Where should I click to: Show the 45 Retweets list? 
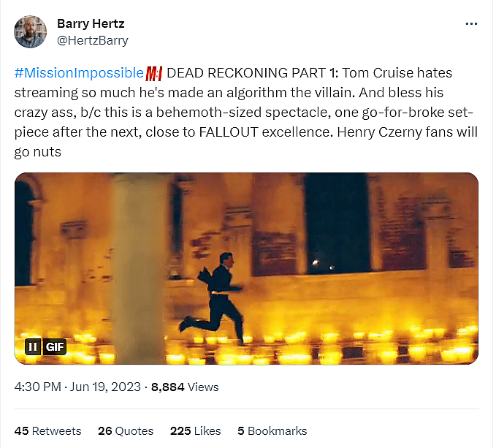point(48,430)
